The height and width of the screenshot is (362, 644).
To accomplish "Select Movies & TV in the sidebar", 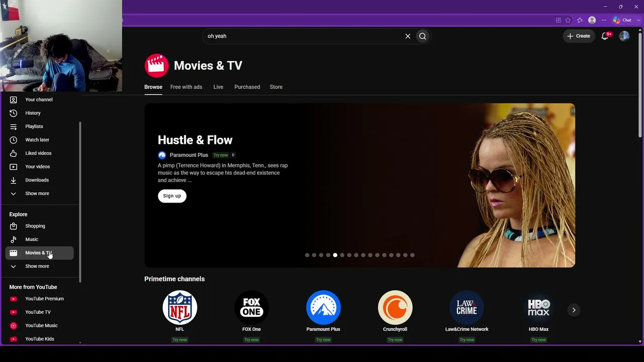I will (39, 253).
